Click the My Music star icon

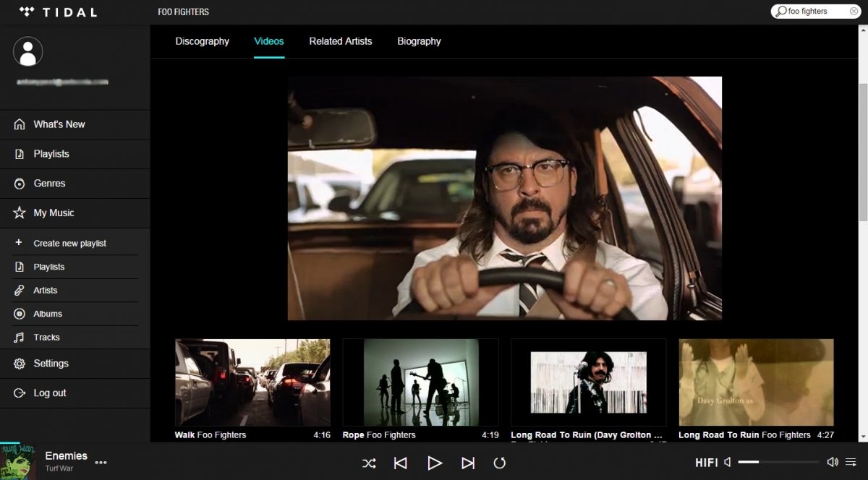pos(20,213)
